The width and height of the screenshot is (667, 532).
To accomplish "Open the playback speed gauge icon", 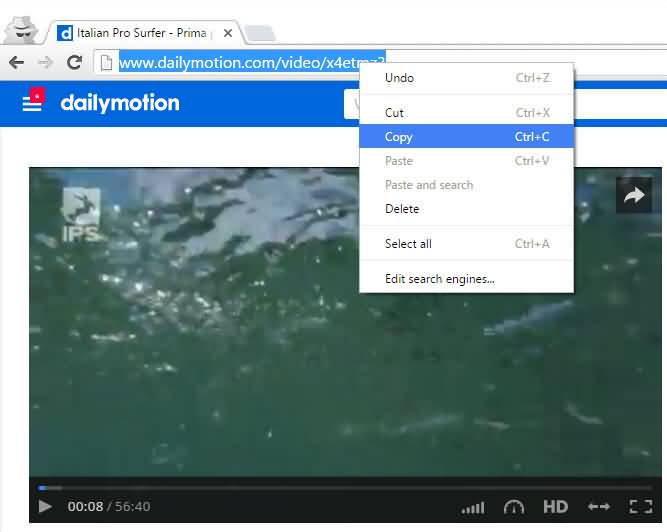I will 514,507.
